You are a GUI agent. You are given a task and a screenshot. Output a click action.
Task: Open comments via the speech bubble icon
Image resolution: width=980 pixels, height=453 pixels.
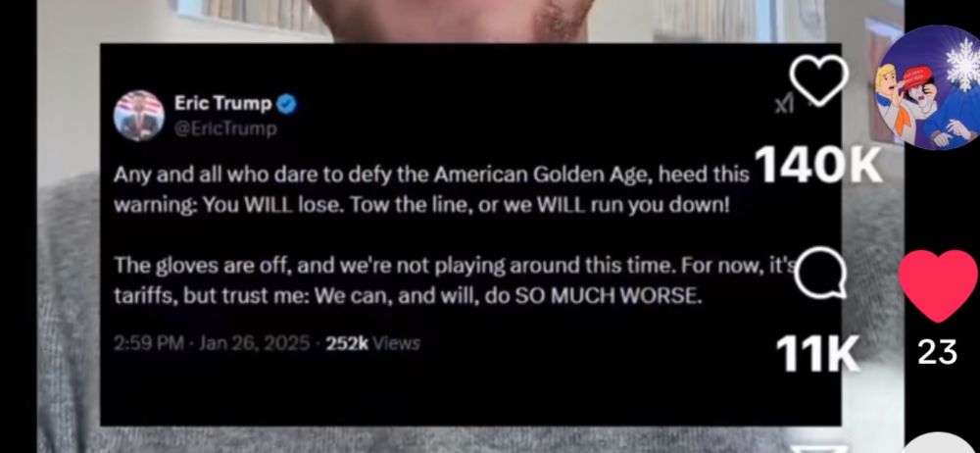[x=820, y=273]
